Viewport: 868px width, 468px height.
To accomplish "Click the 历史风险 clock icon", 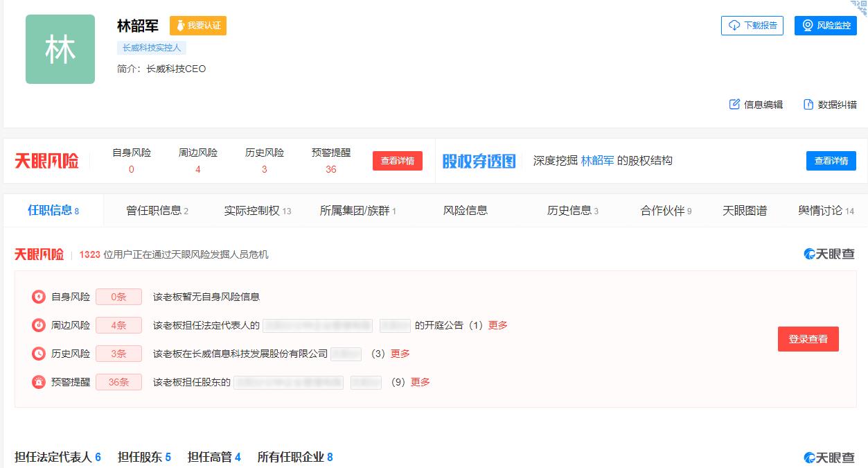I will (39, 354).
